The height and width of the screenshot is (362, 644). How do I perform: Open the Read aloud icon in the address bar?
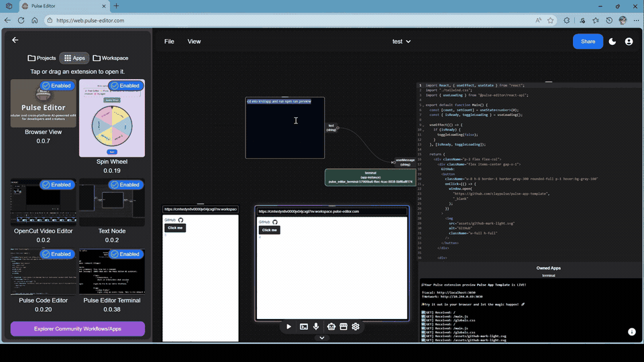pos(538,20)
